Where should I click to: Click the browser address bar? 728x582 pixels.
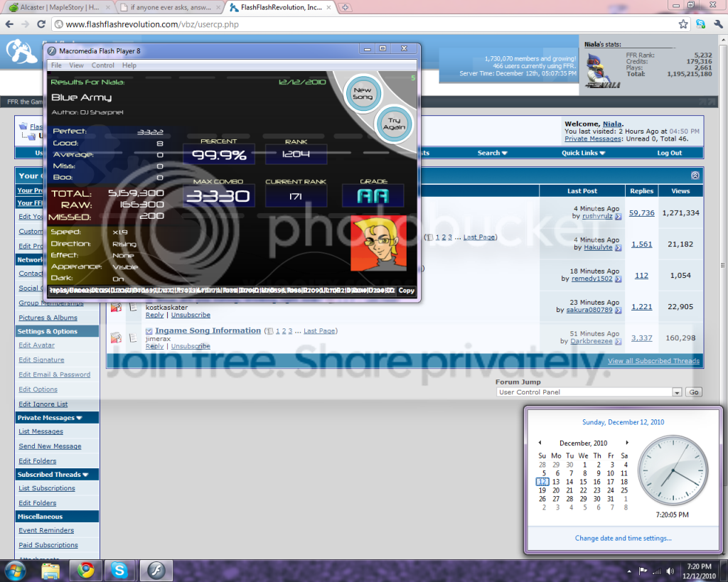[355, 24]
